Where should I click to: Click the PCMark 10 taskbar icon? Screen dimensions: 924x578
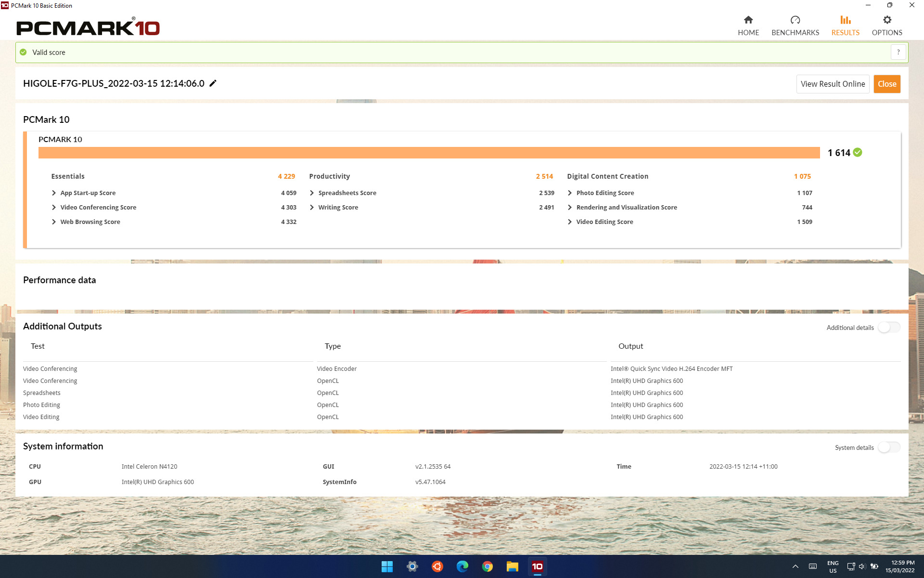(x=538, y=566)
